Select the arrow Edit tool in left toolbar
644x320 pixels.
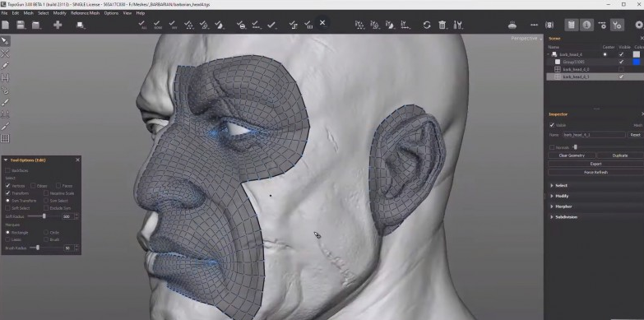pos(5,41)
